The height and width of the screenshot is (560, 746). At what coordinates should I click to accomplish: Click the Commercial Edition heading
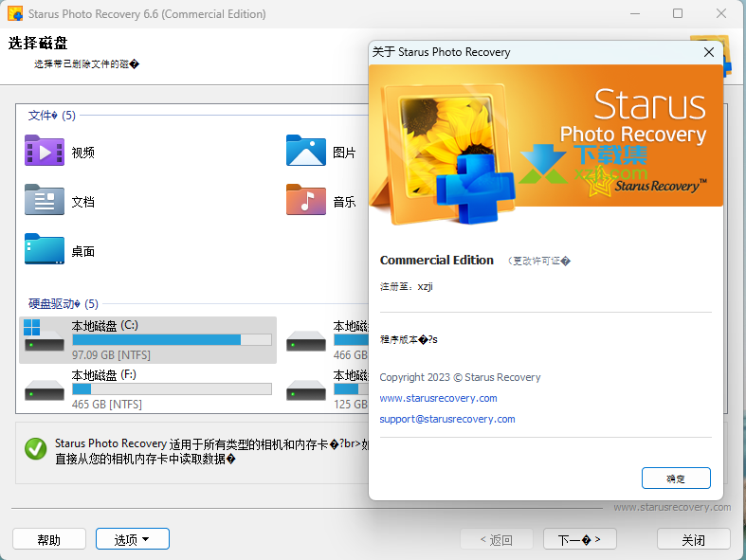tap(437, 261)
